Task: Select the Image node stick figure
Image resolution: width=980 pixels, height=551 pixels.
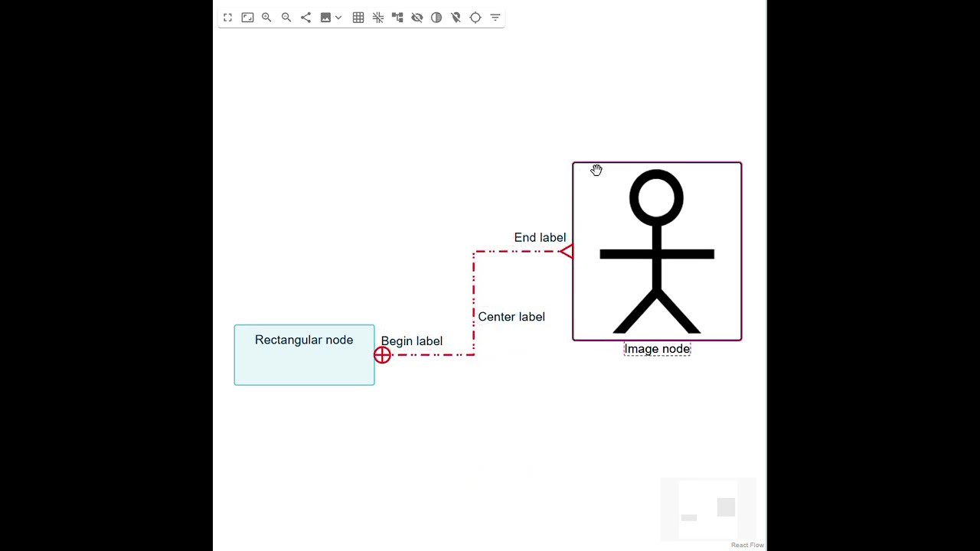Action: tap(657, 251)
